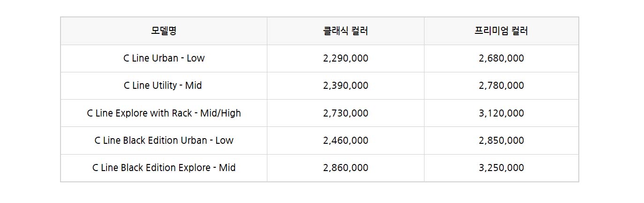Screen dimensions: 644x203
Task: Click the 2,860,000 classic price
Action: click(346, 168)
